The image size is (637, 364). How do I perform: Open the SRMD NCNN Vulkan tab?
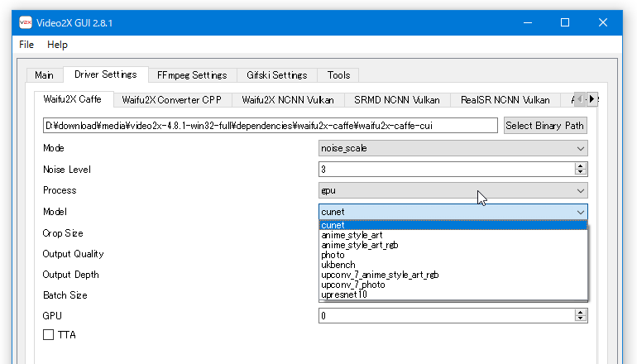coord(396,100)
